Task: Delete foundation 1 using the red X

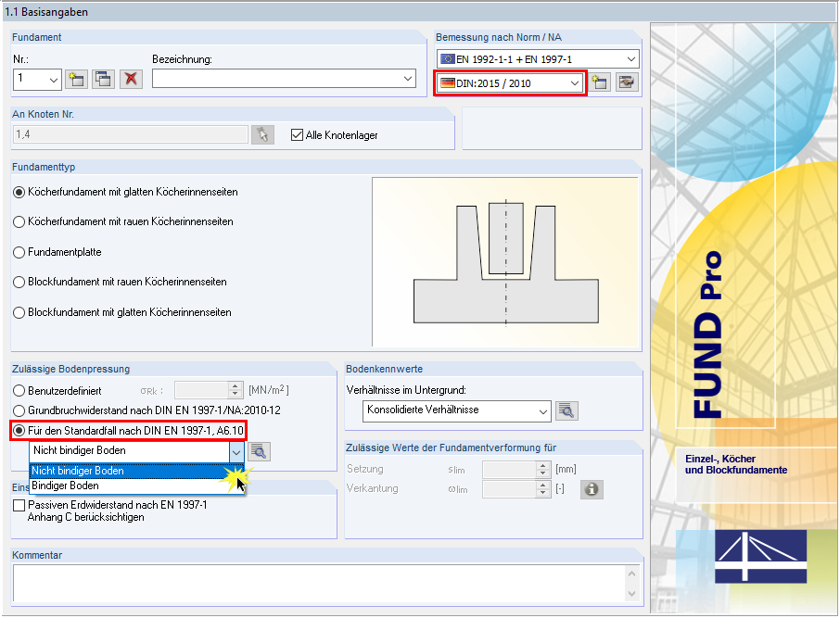Action: coord(130,79)
